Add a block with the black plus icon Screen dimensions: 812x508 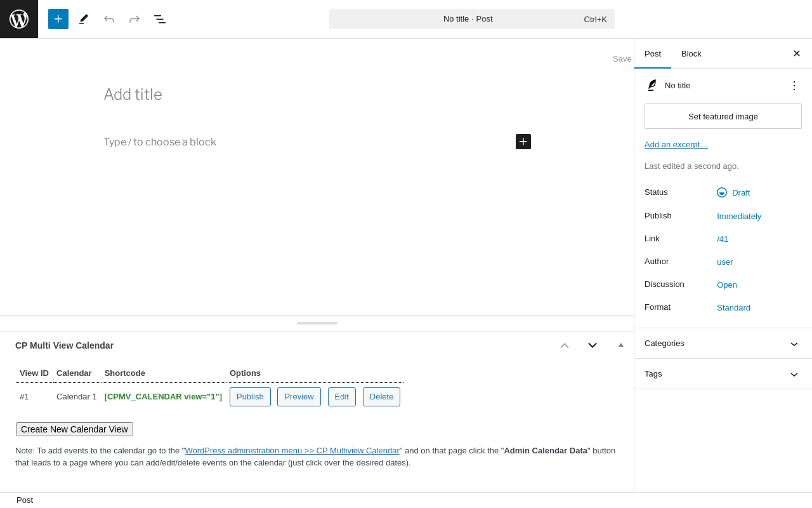(x=523, y=142)
